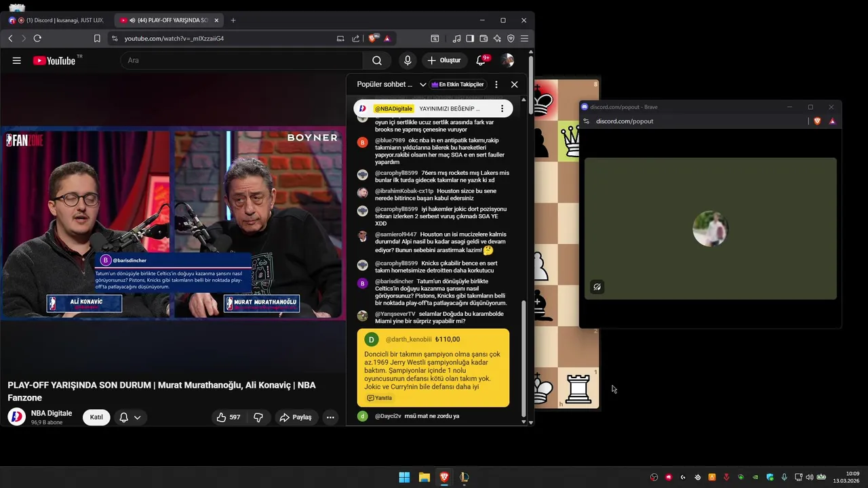Click the Oluştur create button
868x488 pixels.
(x=444, y=60)
